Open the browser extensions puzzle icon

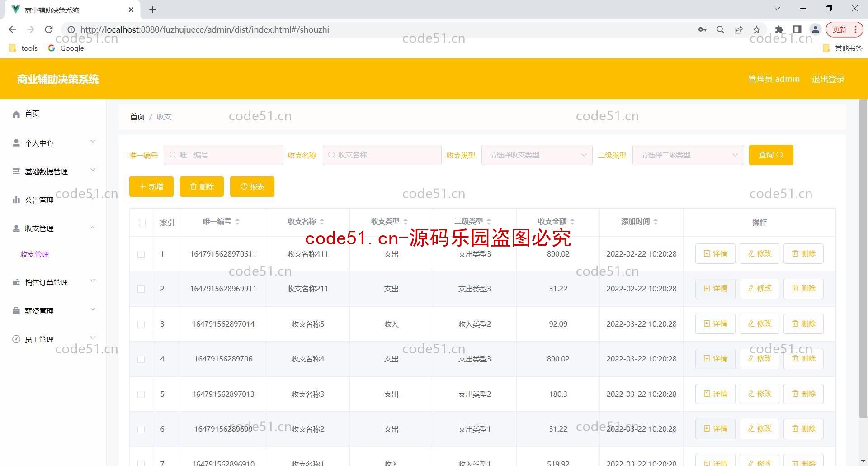point(779,29)
